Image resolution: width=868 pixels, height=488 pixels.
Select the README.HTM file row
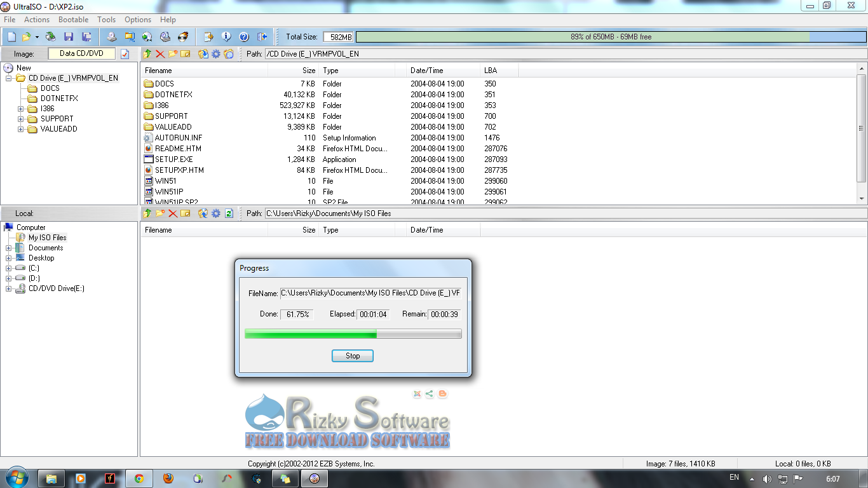330,149
